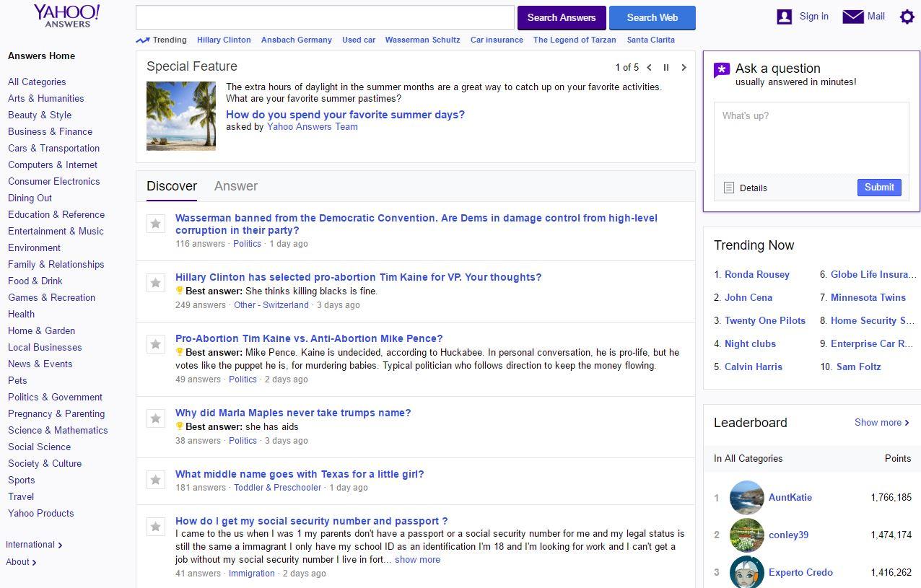The image size is (921, 588).
Task: Open the Ronda Rousey trending link
Action: 756,274
